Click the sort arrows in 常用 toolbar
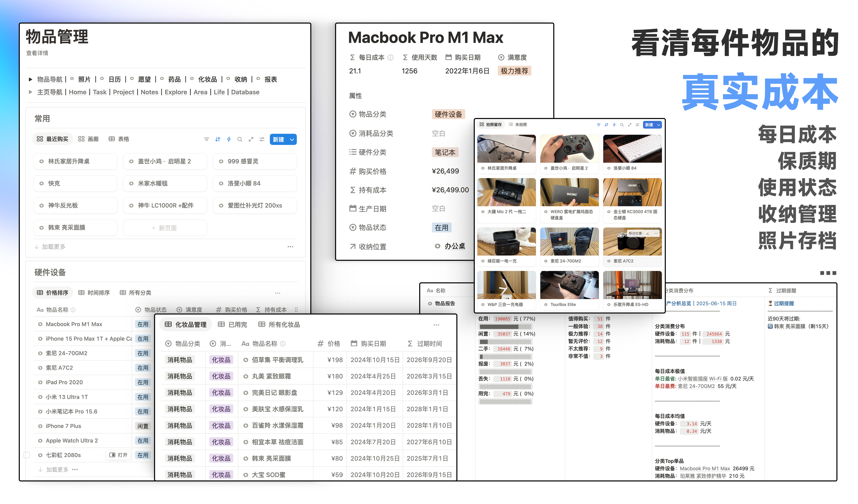This screenshot has width=858, height=504. 218,139
